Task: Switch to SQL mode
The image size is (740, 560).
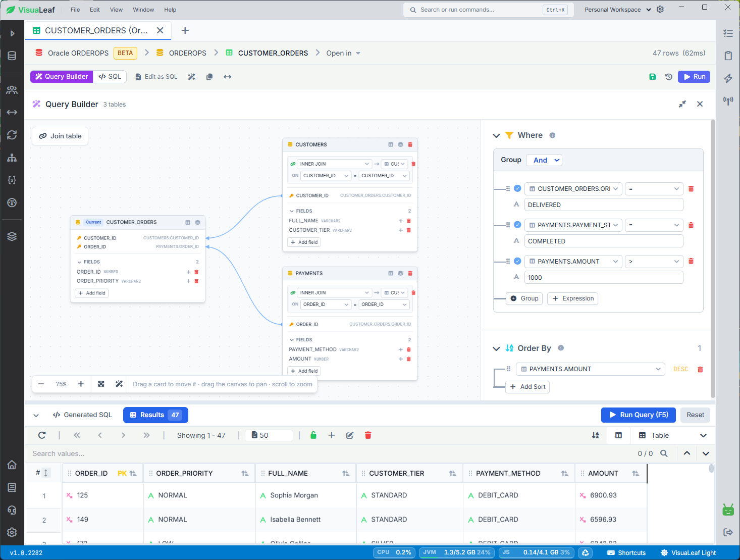Action: coord(110,76)
